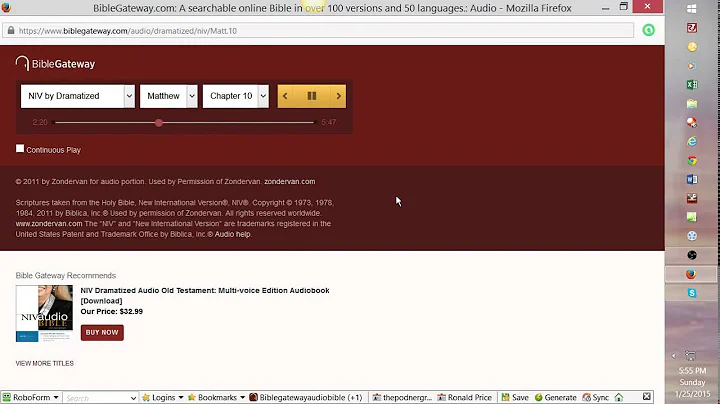Open Skype from the taskbar
The width and height of the screenshot is (720, 404).
692,293
